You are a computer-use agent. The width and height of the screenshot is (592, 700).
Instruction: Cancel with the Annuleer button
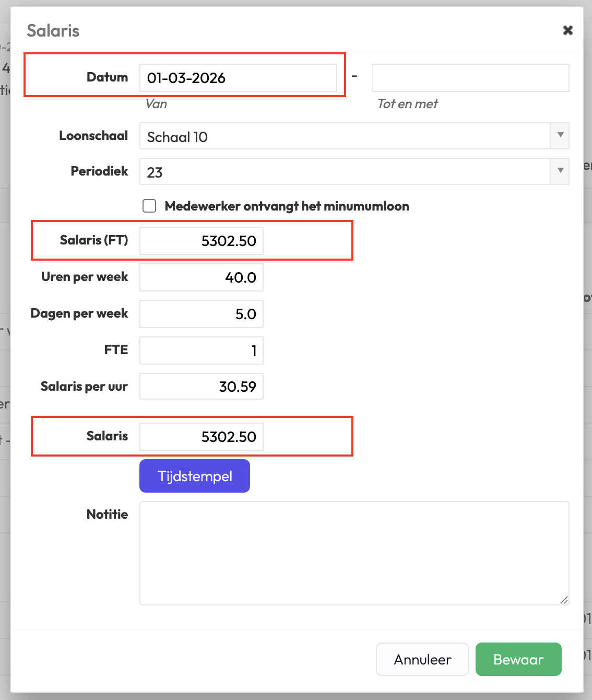click(x=422, y=659)
